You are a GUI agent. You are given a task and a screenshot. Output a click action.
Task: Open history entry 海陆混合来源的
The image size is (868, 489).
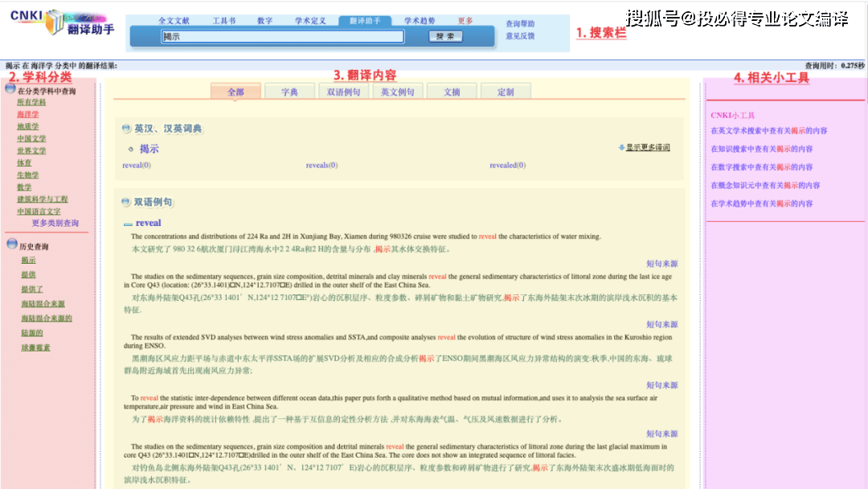47,318
